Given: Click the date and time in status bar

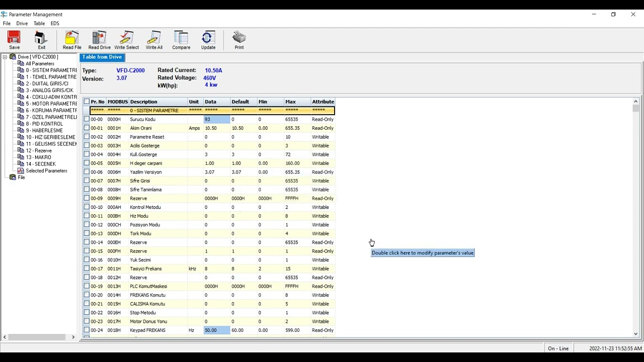Looking at the screenshot, I should [x=615, y=348].
